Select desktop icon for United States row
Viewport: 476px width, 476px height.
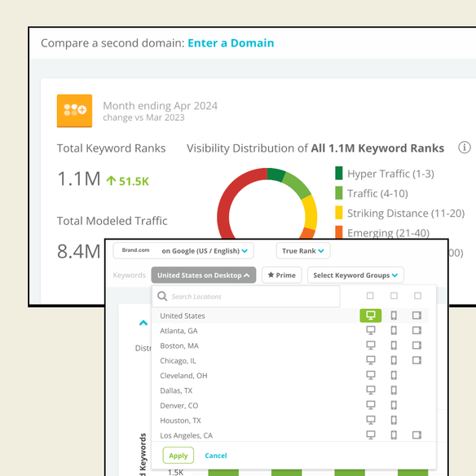pos(370,315)
